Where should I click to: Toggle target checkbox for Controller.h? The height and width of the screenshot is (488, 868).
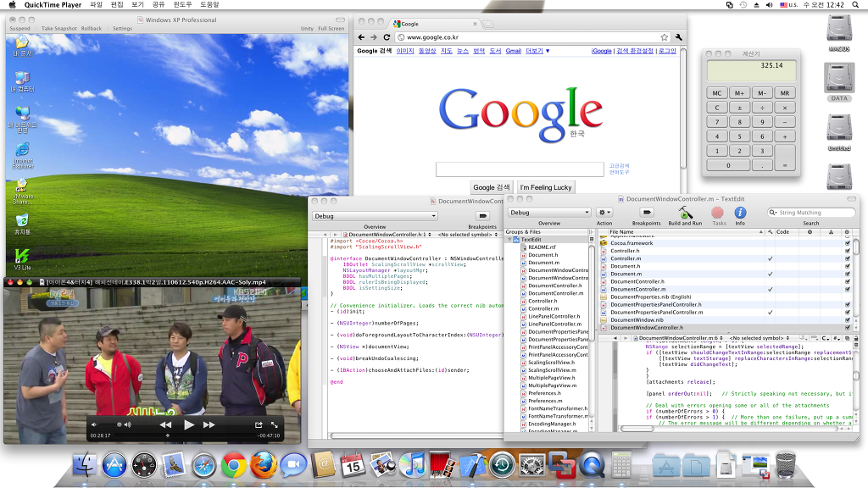pyautogui.click(x=847, y=251)
